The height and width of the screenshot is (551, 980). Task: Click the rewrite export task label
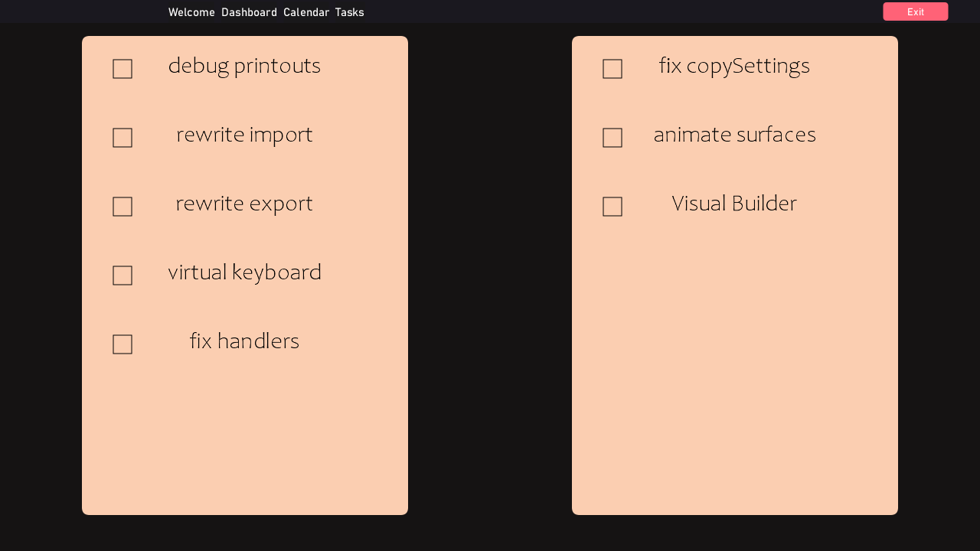pyautogui.click(x=244, y=204)
